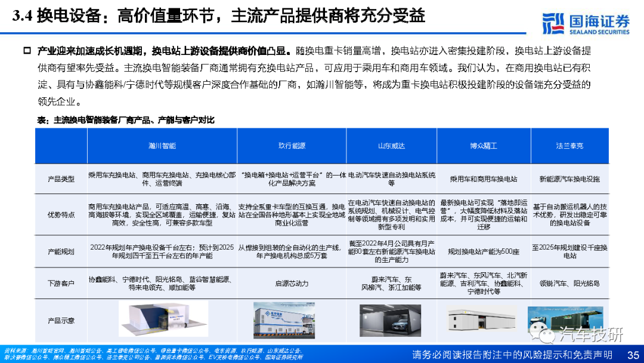
Task: Click the cell '乘用车和商用车换电站'
Action: pos(484,179)
